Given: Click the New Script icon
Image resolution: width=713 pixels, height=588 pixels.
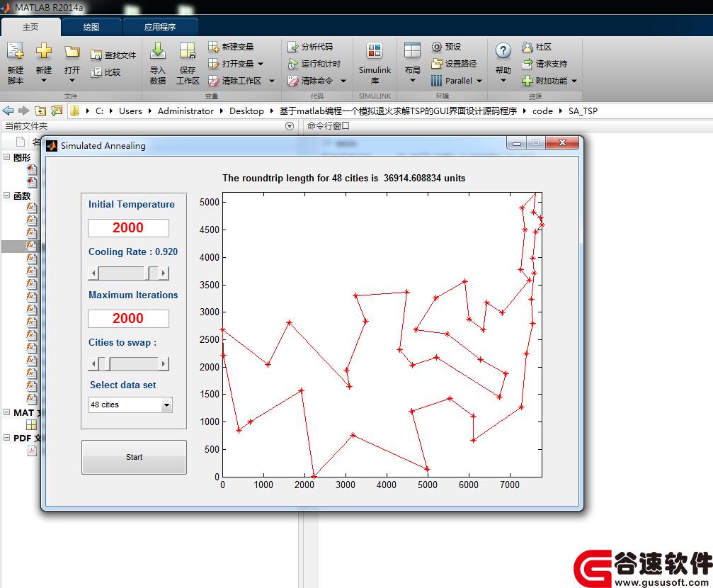Looking at the screenshot, I should [15, 50].
